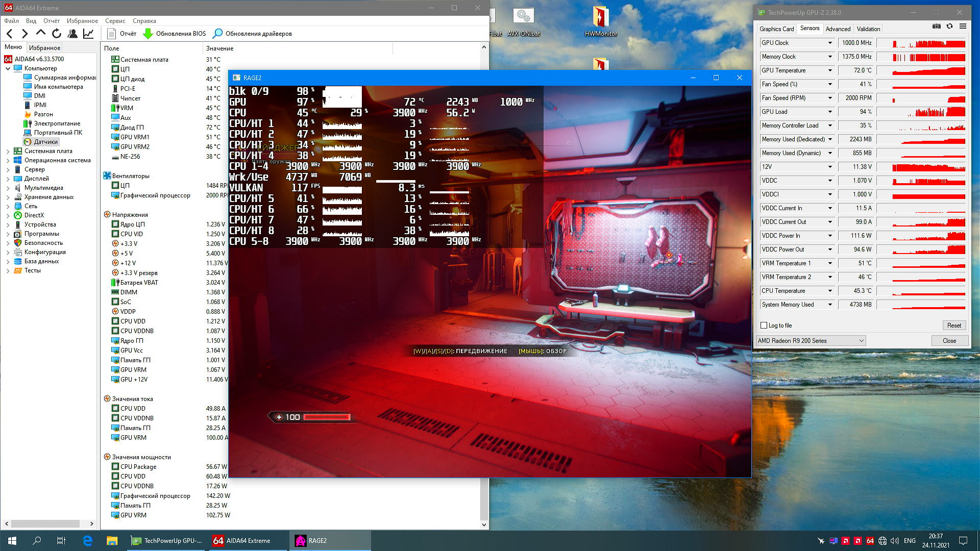Click the AIDA64 graph chart toolbar icon
The width and height of the screenshot is (980, 551).
point(88,34)
